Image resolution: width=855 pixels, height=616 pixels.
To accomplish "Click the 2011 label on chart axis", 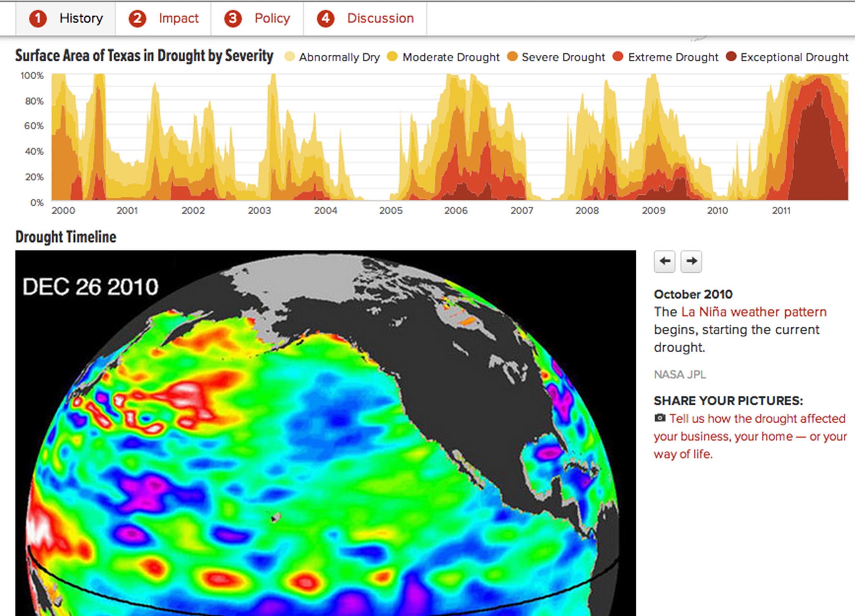I will [781, 211].
